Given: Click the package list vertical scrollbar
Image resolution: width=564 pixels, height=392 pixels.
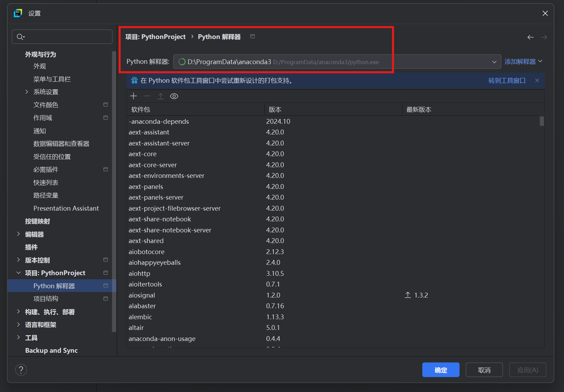Looking at the screenshot, I should (x=542, y=121).
